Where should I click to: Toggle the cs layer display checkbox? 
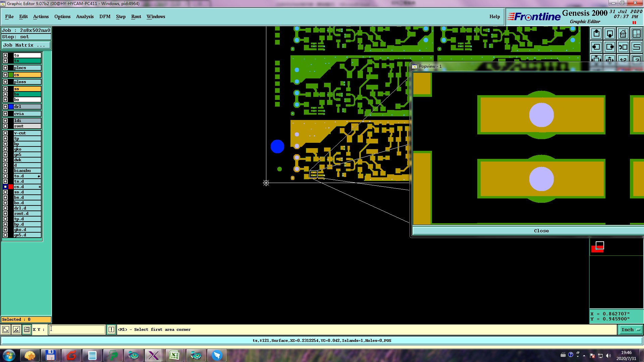[5, 75]
